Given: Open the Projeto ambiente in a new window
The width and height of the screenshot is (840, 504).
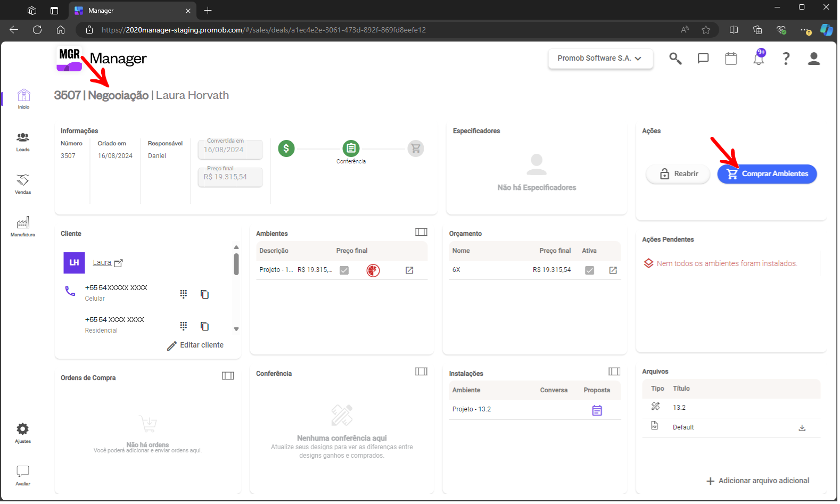Looking at the screenshot, I should click(409, 270).
